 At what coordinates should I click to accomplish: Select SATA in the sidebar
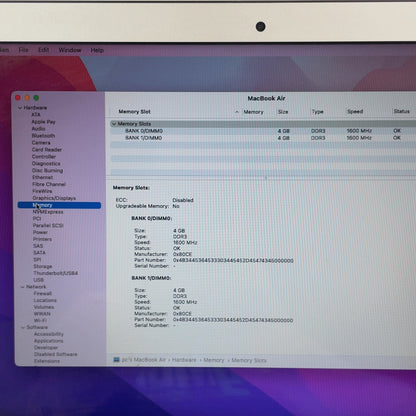coord(39,253)
